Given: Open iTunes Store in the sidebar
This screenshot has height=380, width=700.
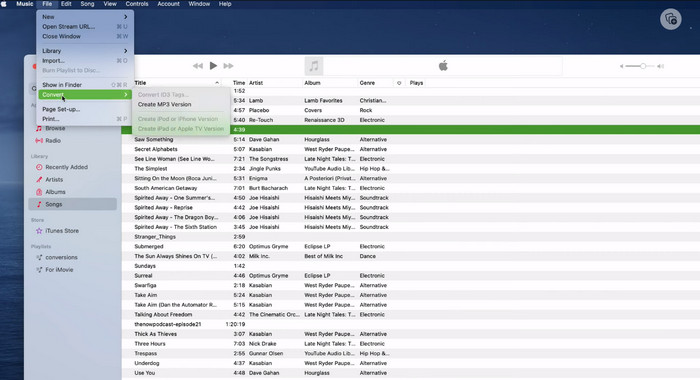Looking at the screenshot, I should pos(62,231).
